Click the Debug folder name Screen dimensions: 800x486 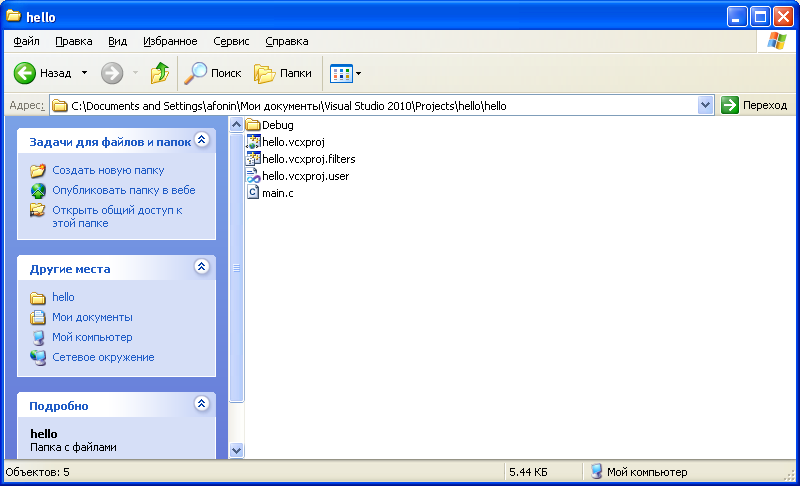click(278, 125)
